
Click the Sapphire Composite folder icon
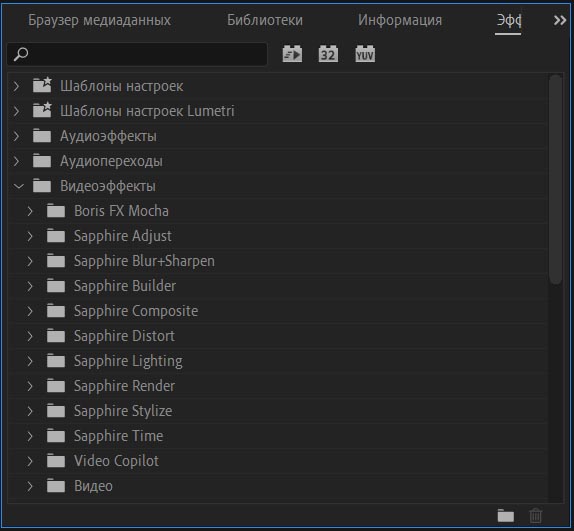click(x=56, y=311)
